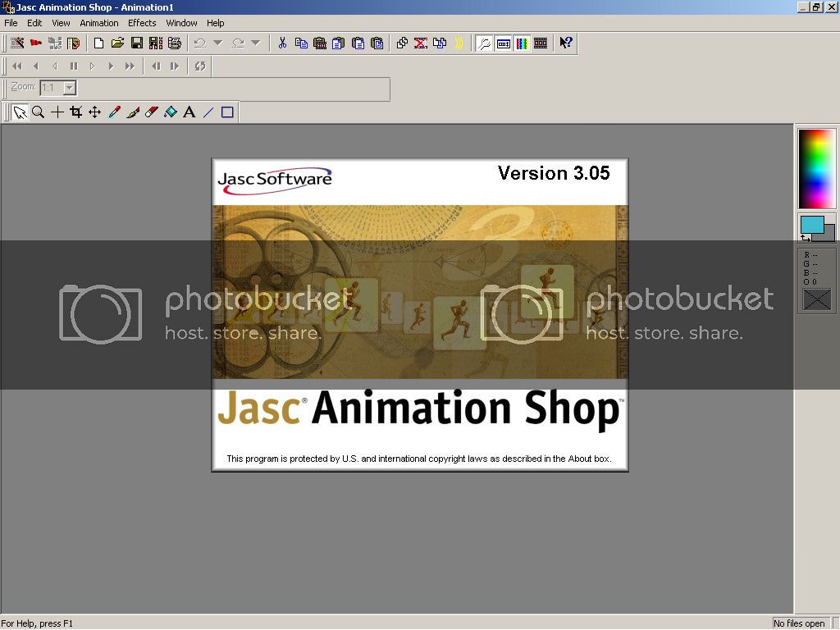Dismiss the Jasc Animation Shop splash screen

(419, 314)
